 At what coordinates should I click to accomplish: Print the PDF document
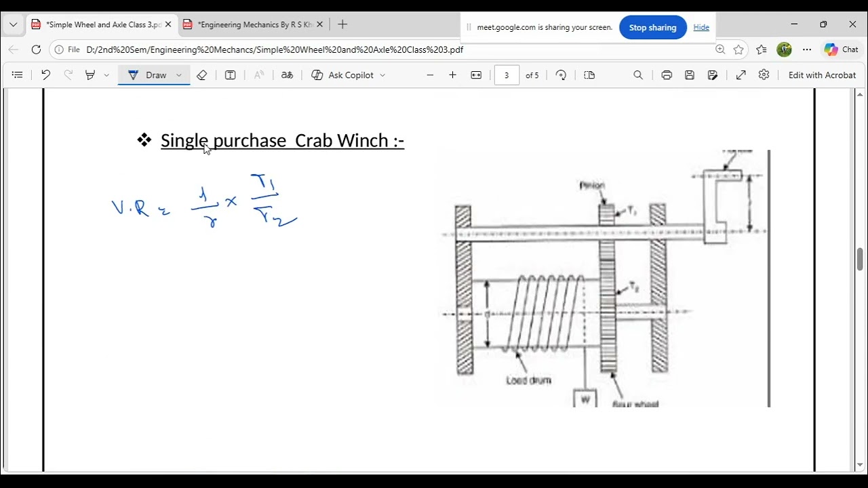[667, 75]
